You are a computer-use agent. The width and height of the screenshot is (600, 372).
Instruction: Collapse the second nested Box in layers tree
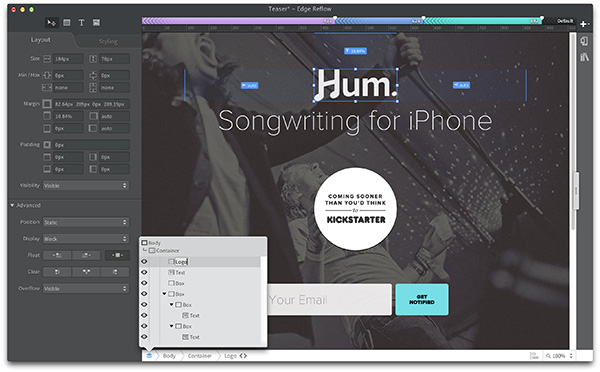(x=171, y=326)
